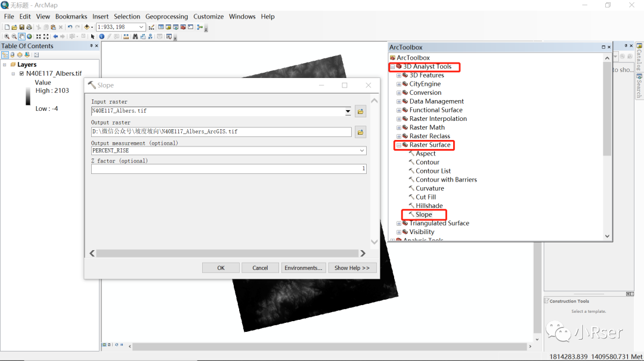Open the Table Of Contents window icon
This screenshot has height=361, width=644.
pos(161,27)
